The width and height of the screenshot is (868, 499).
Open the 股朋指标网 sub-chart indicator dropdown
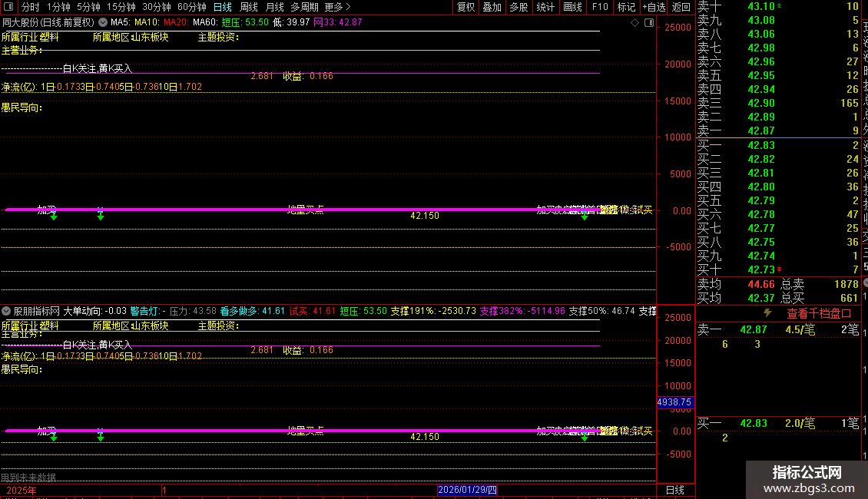click(x=6, y=311)
